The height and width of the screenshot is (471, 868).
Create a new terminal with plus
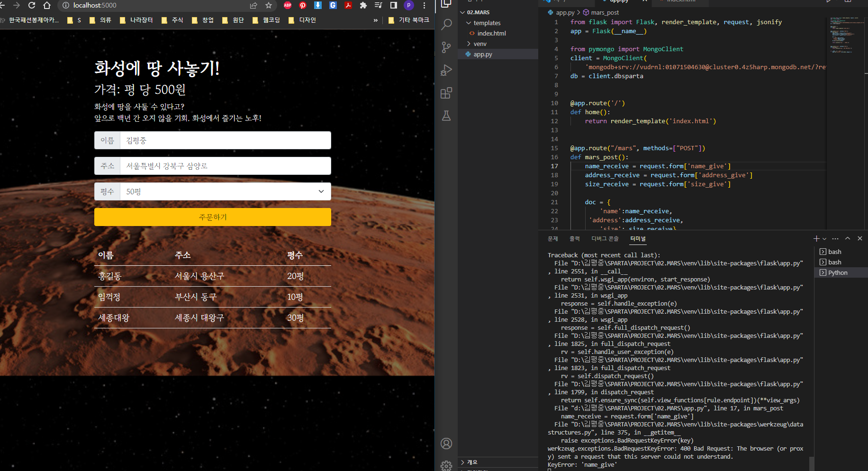(816, 238)
